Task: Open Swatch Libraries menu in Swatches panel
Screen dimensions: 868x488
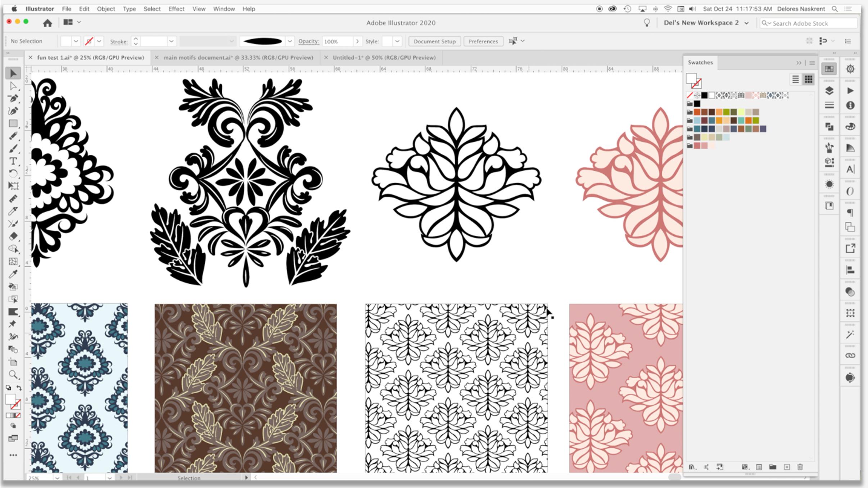Action: [x=692, y=467]
